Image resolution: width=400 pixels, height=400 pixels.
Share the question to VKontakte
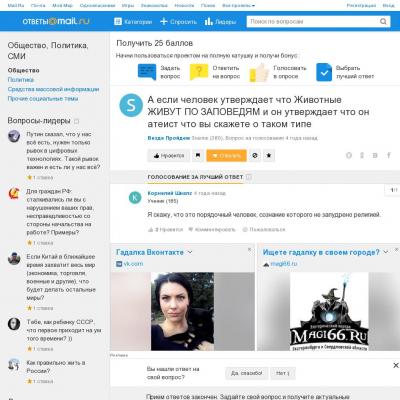pos(375,155)
